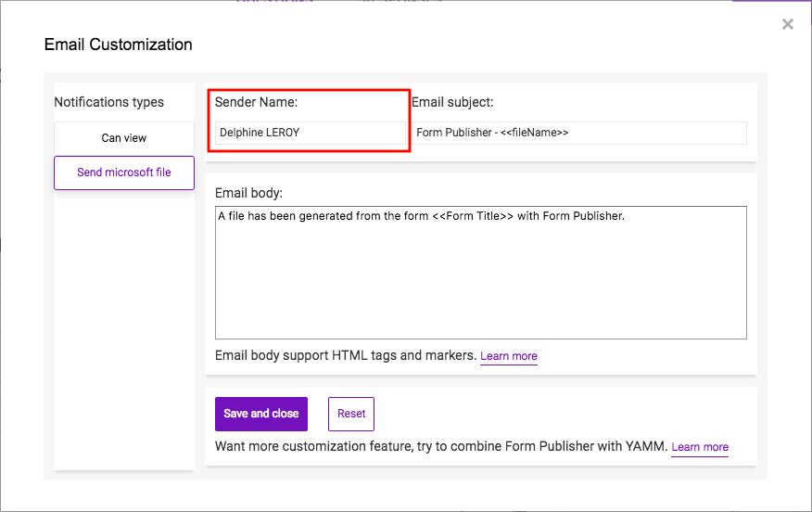Open Learn more link about YAMM
Viewport: 812px width, 512px height.
click(700, 447)
